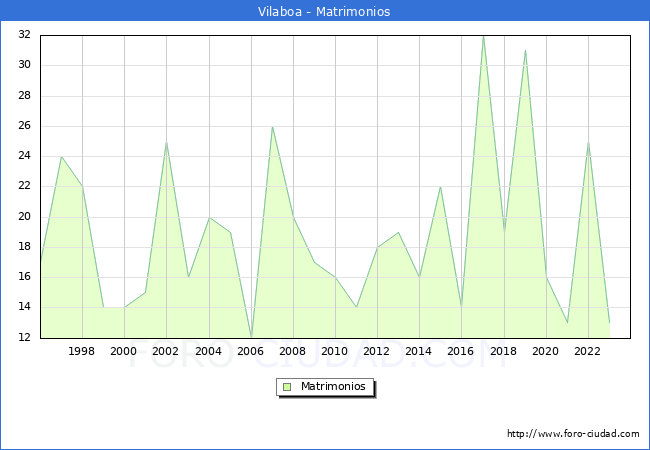Select the 2006 lowest point at 12
Image resolution: width=650 pixels, height=450 pixels.
(251, 337)
